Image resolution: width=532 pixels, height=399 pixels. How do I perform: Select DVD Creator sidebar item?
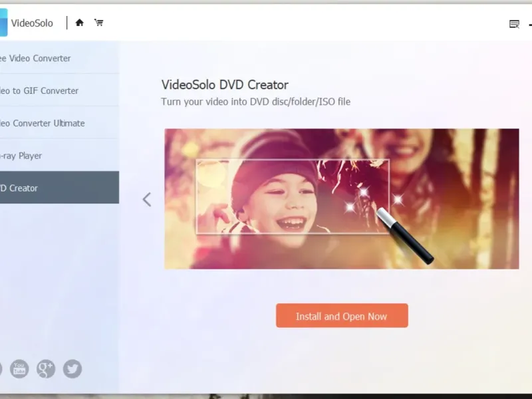tap(59, 188)
